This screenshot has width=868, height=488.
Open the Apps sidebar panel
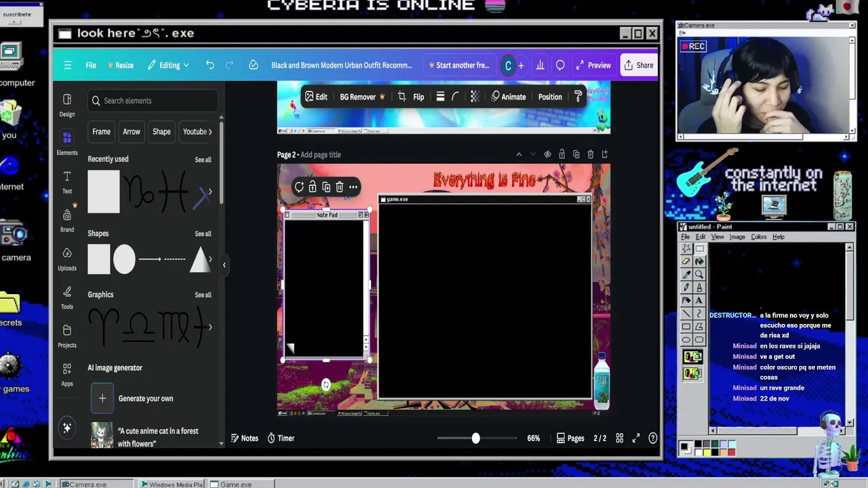pyautogui.click(x=67, y=375)
